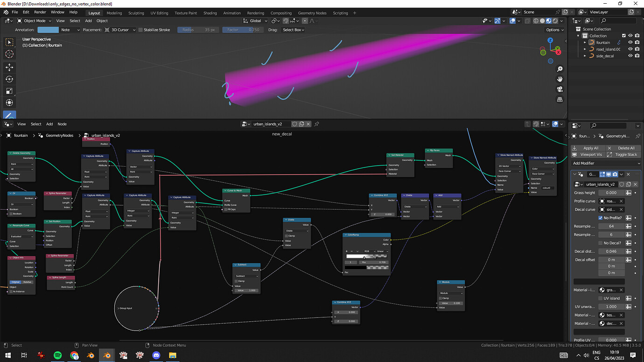This screenshot has height=362, width=644.
Task: Click the zoom magnifier viewport gizmo
Action: [x=560, y=69]
